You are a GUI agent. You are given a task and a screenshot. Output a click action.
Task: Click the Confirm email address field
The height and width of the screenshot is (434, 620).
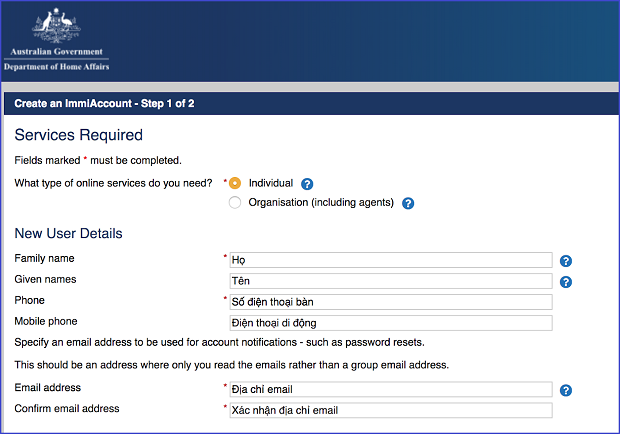pos(391,410)
